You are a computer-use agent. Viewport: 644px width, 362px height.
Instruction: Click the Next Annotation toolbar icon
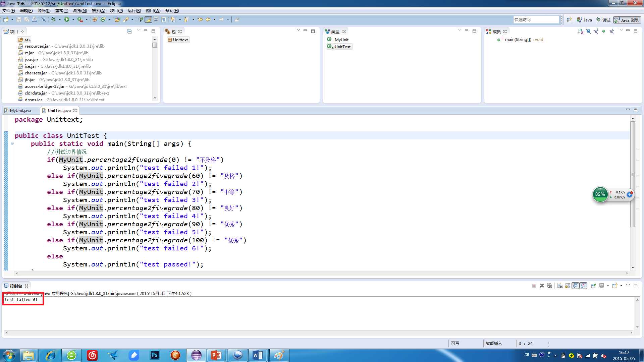point(173,20)
